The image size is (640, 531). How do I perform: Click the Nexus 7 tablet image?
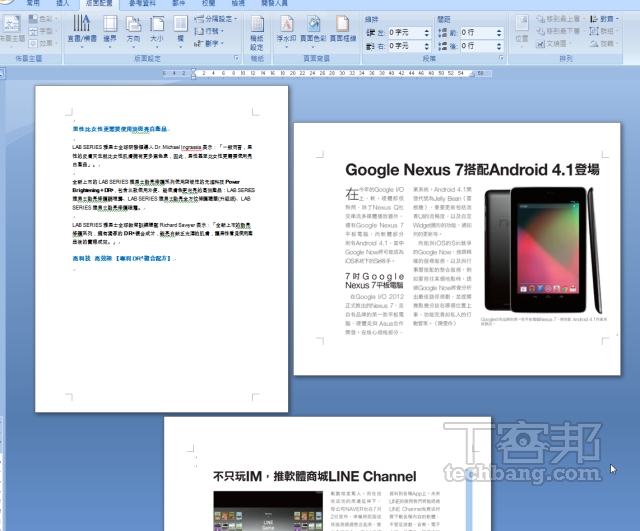[x=543, y=250]
